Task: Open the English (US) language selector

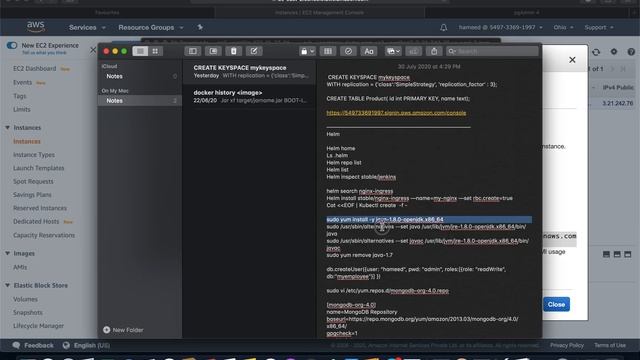Action: point(86,345)
